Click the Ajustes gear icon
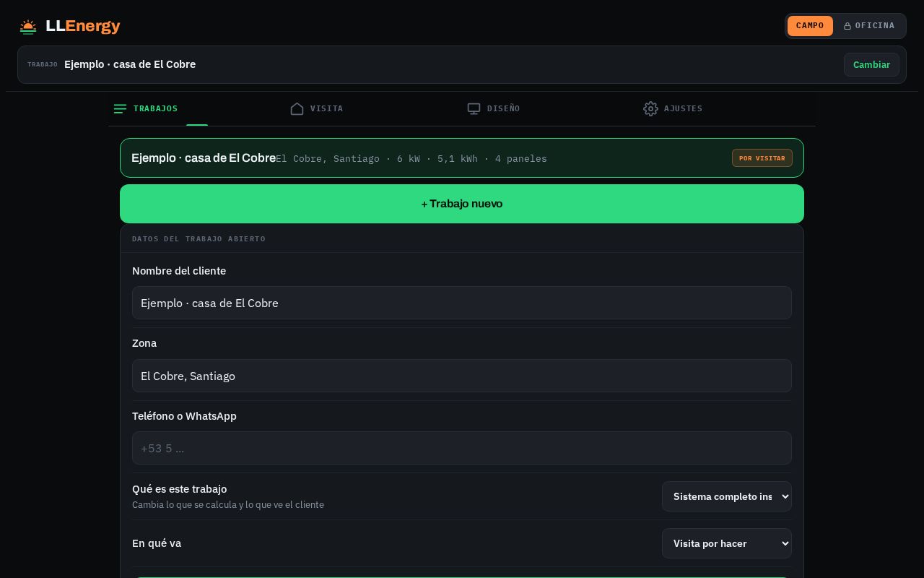The height and width of the screenshot is (578, 924). [x=651, y=108]
